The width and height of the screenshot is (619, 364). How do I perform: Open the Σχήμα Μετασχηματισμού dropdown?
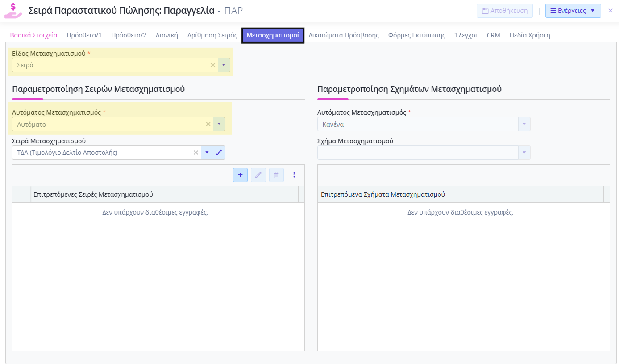[x=524, y=153]
